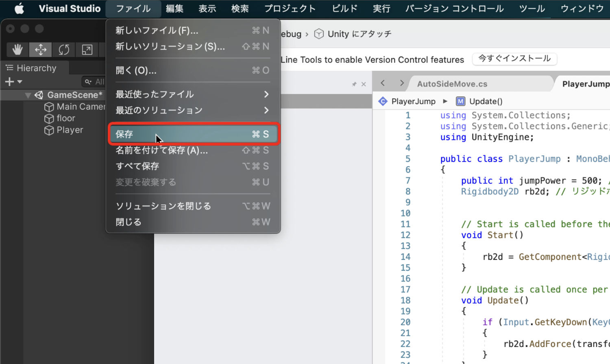610x364 pixels.
Task: Click void Start() on line 12
Action: pos(492,235)
